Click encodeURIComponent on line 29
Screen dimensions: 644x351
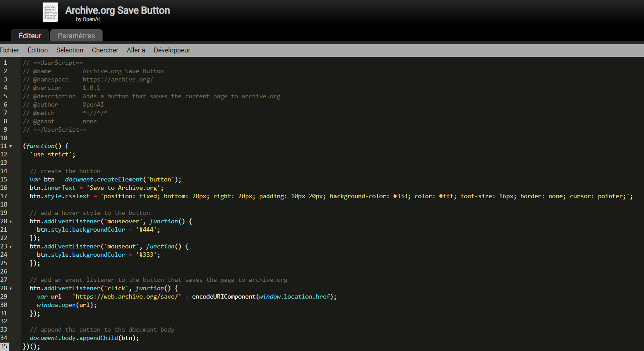(224, 296)
